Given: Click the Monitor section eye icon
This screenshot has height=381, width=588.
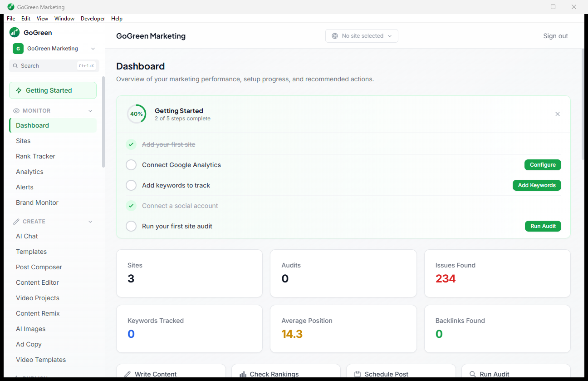Looking at the screenshot, I should [16, 110].
